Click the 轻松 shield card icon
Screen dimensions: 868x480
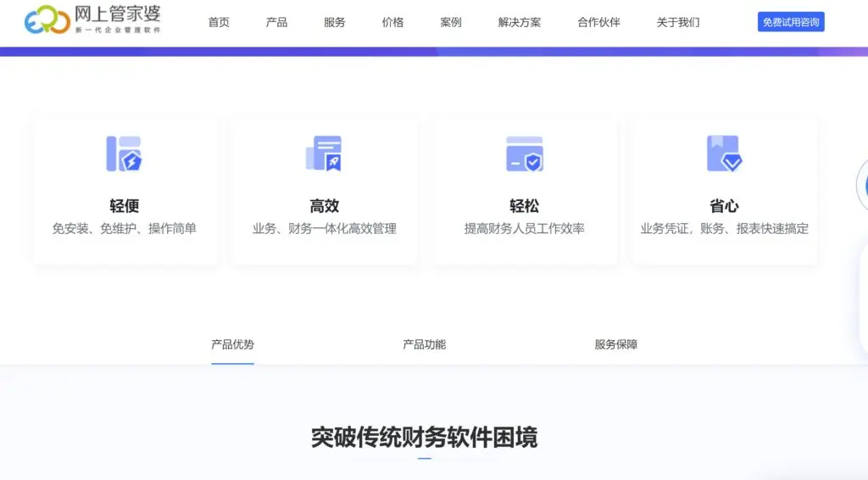524,153
